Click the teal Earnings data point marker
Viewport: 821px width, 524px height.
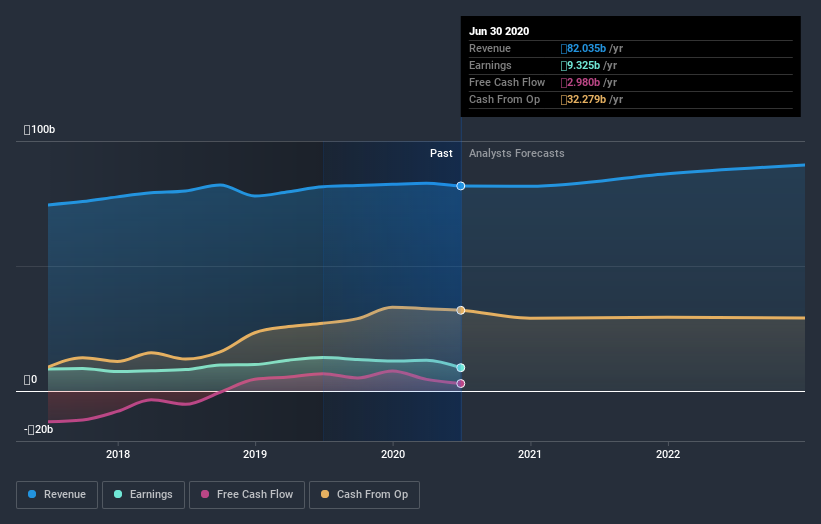coord(461,367)
